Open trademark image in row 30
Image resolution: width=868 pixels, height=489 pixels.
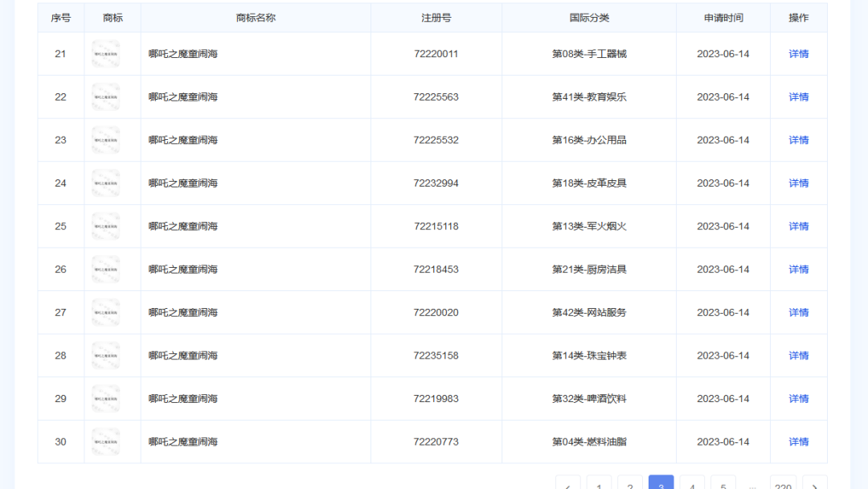pos(105,442)
